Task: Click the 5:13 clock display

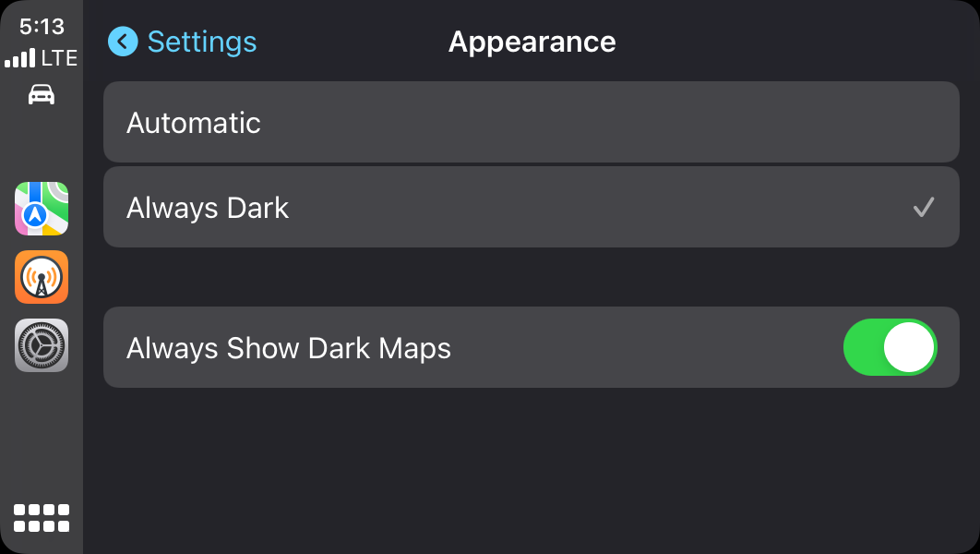Action: pos(42,27)
